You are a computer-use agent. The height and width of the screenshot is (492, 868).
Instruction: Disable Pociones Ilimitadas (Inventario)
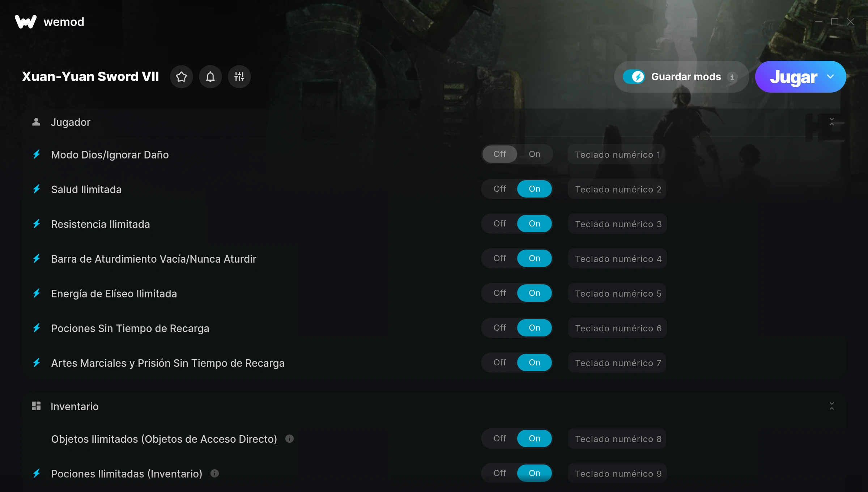(500, 473)
